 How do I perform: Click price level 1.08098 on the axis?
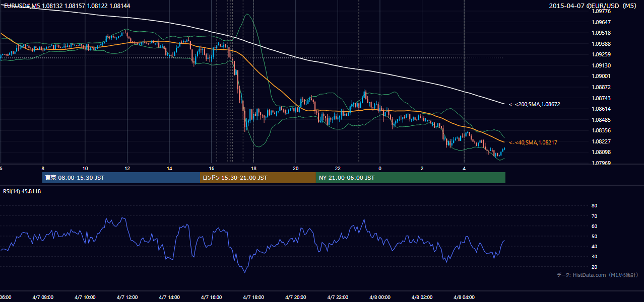pyautogui.click(x=601, y=152)
